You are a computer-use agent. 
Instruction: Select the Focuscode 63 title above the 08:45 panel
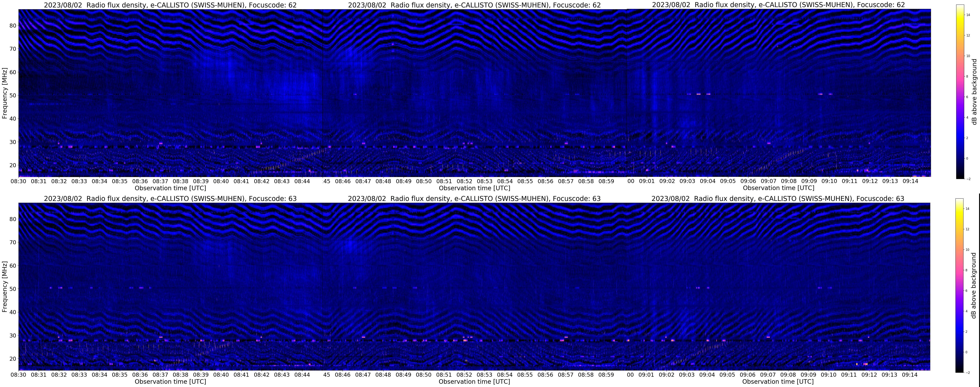pos(474,199)
